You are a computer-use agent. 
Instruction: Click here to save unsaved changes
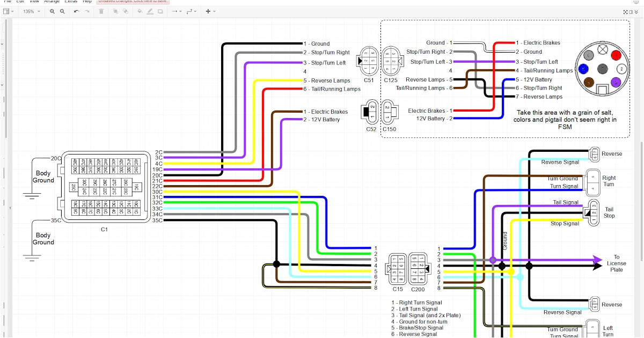pos(133,2)
